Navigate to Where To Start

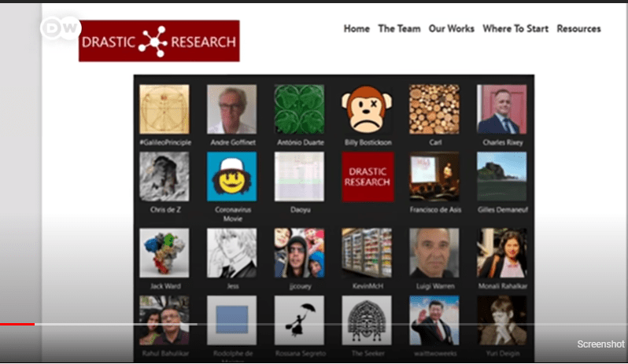[x=515, y=29]
